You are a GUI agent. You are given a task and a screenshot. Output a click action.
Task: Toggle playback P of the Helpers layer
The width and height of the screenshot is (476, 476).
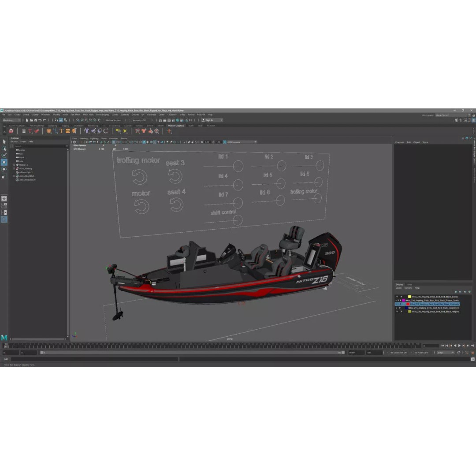point(402,312)
